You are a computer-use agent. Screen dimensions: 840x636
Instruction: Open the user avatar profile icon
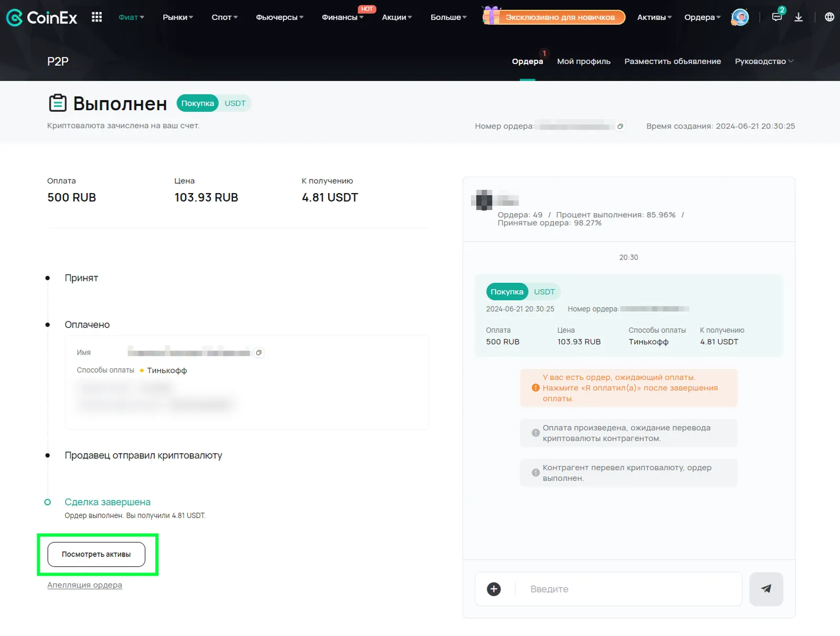click(740, 17)
